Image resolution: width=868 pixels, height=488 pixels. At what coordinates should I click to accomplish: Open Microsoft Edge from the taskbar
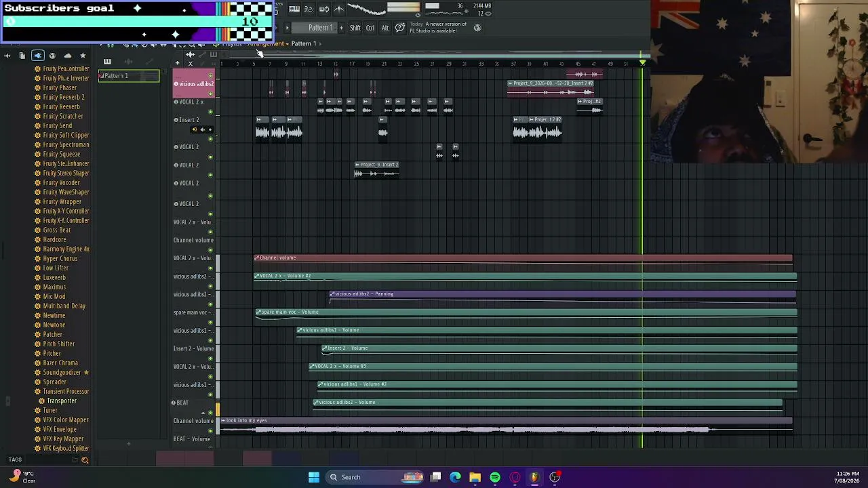pos(455,477)
